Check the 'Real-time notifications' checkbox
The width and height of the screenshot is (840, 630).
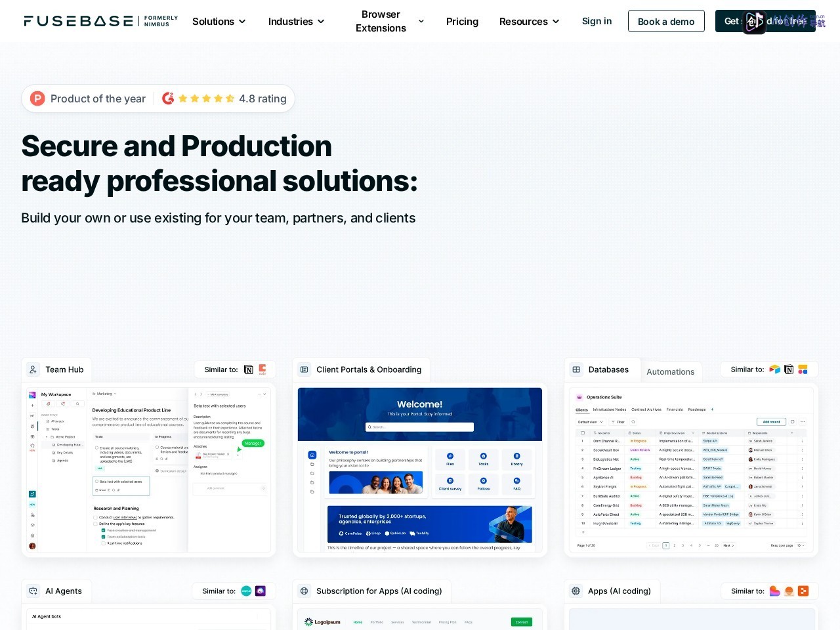[x=104, y=543]
